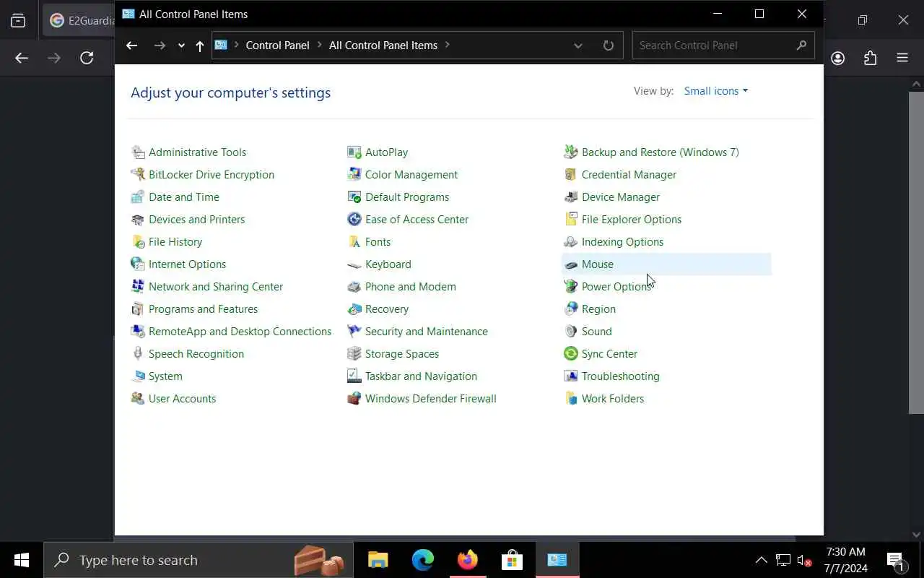The width and height of the screenshot is (924, 578).
Task: Open the File History icon
Action: 138,242
